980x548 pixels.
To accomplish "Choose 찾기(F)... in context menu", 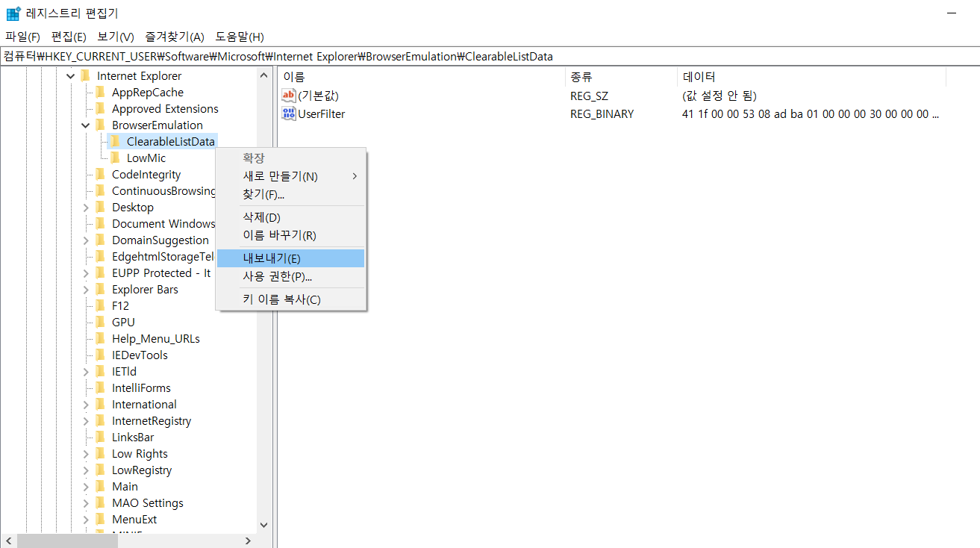I will pos(290,194).
